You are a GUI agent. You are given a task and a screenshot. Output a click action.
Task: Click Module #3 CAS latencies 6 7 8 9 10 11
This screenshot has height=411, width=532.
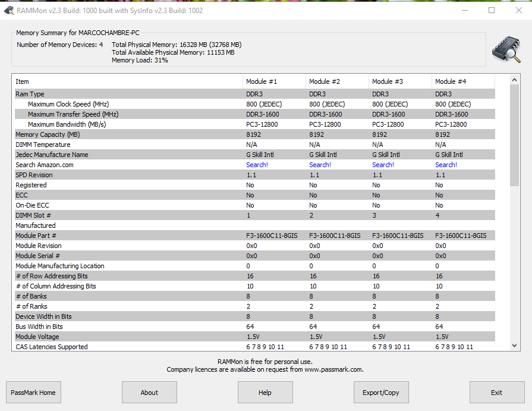coord(391,347)
